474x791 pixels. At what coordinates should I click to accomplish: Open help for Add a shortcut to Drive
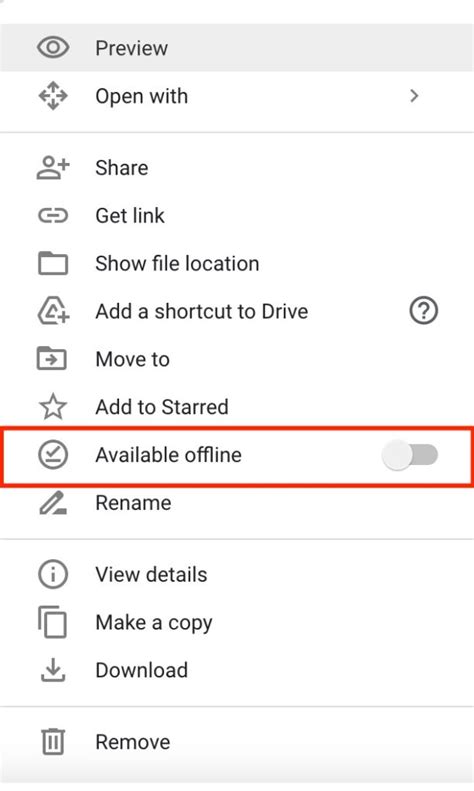click(424, 311)
